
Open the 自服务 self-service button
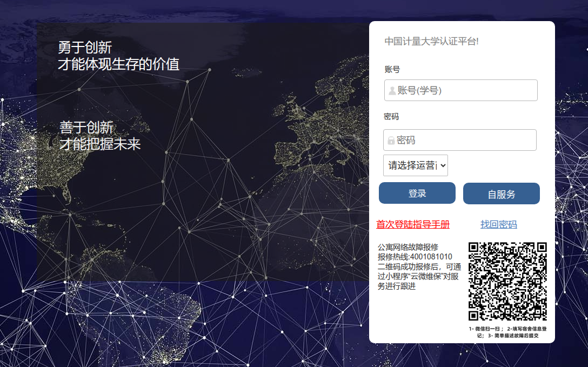tap(502, 193)
